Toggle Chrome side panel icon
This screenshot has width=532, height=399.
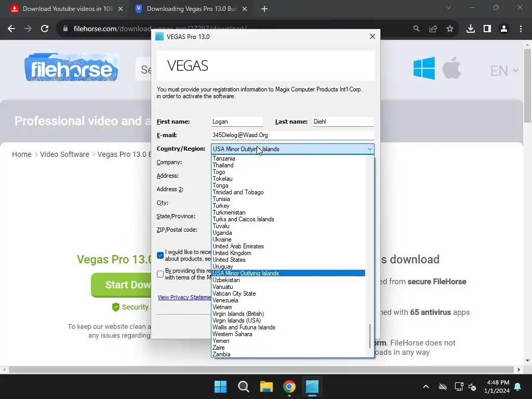click(x=487, y=29)
